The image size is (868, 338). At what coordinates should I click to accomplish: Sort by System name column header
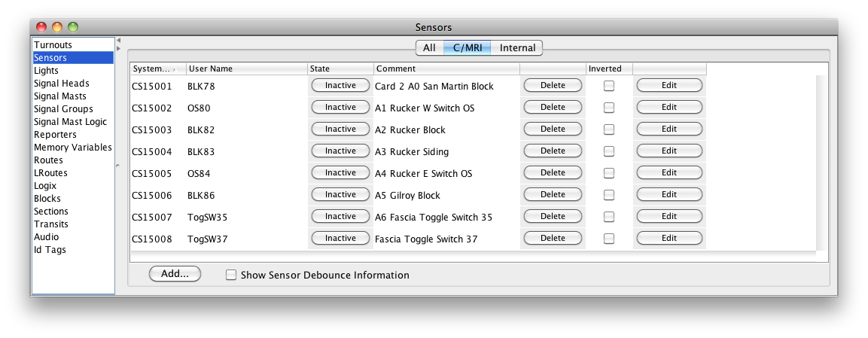pos(158,69)
